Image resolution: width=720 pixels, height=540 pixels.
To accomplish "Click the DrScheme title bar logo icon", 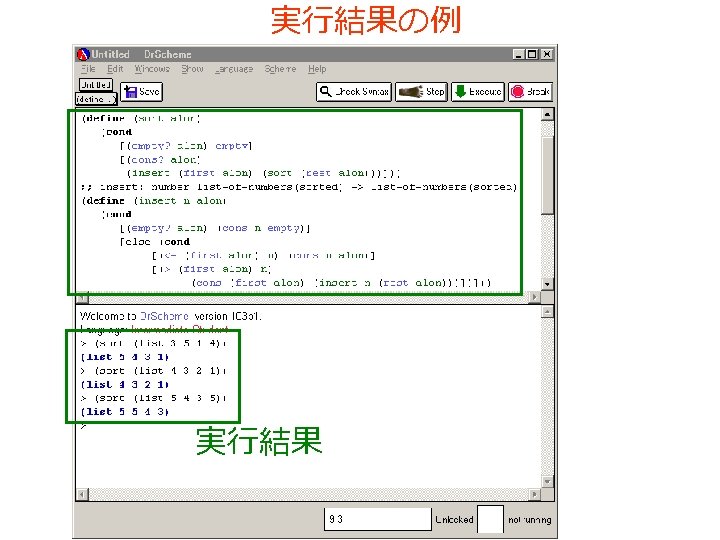I will (x=83, y=54).
